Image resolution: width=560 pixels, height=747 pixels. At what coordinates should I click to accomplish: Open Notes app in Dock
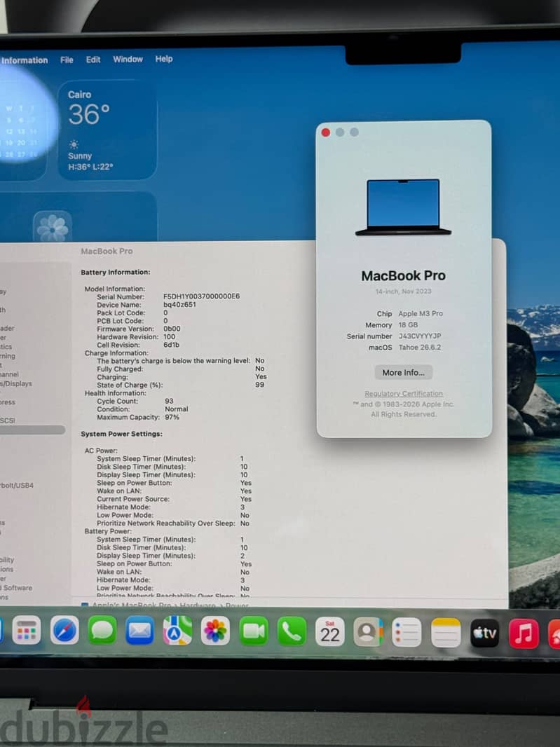[x=446, y=633]
